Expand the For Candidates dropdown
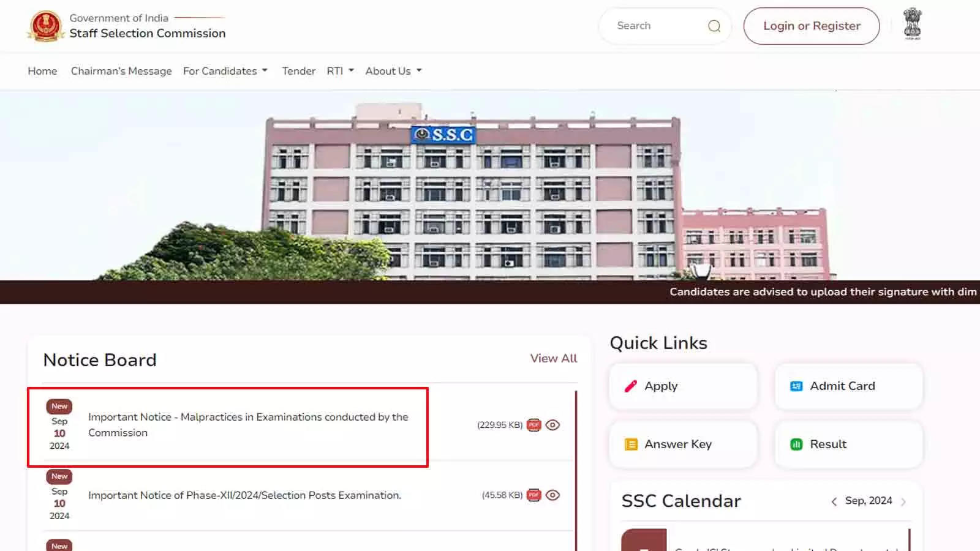The width and height of the screenshot is (980, 551). click(225, 71)
